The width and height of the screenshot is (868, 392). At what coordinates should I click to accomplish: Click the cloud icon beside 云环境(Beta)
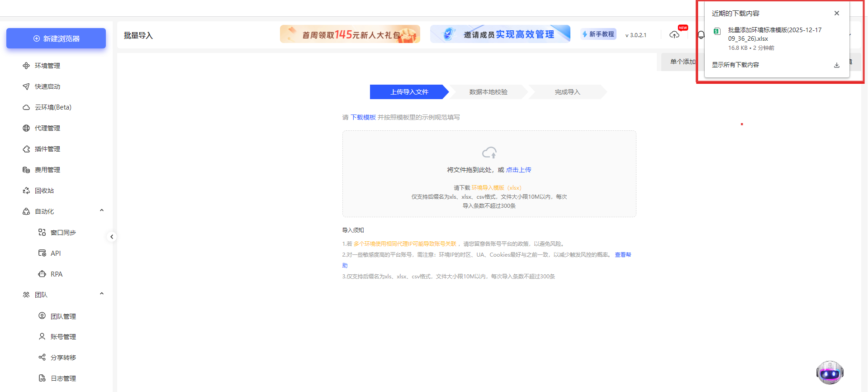(x=26, y=107)
